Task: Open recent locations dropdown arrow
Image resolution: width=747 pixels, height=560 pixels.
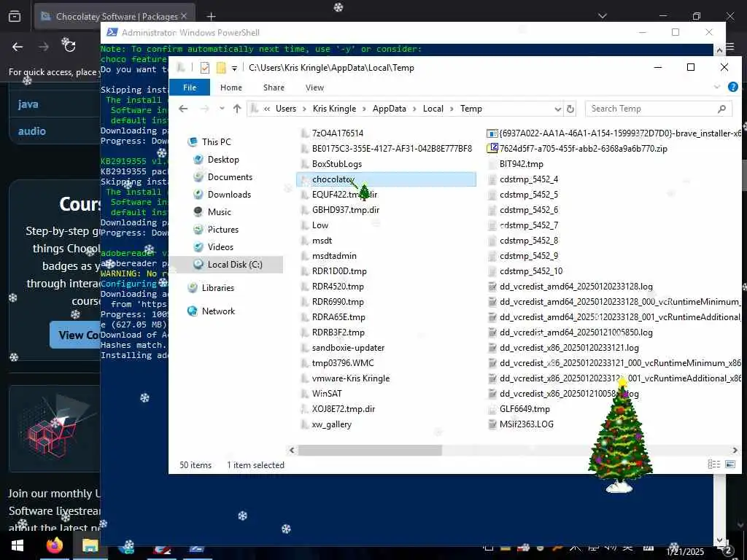Action: coord(222,109)
